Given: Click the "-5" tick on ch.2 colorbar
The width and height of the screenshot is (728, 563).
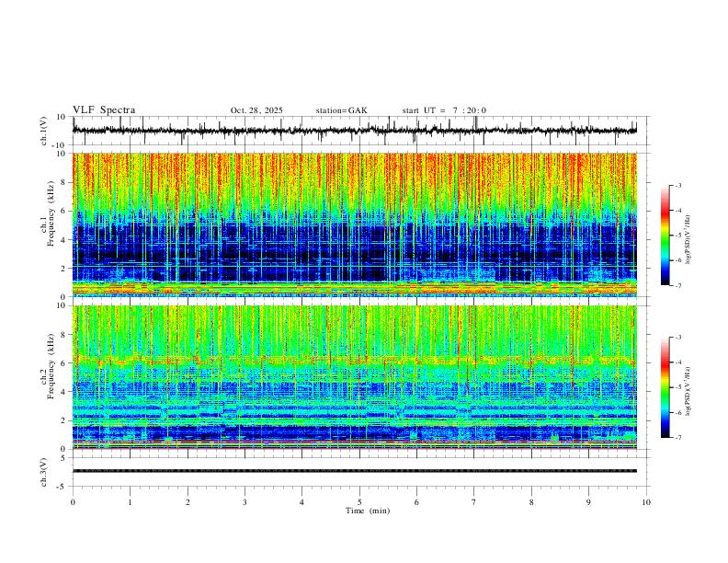Looking at the screenshot, I should [x=677, y=387].
